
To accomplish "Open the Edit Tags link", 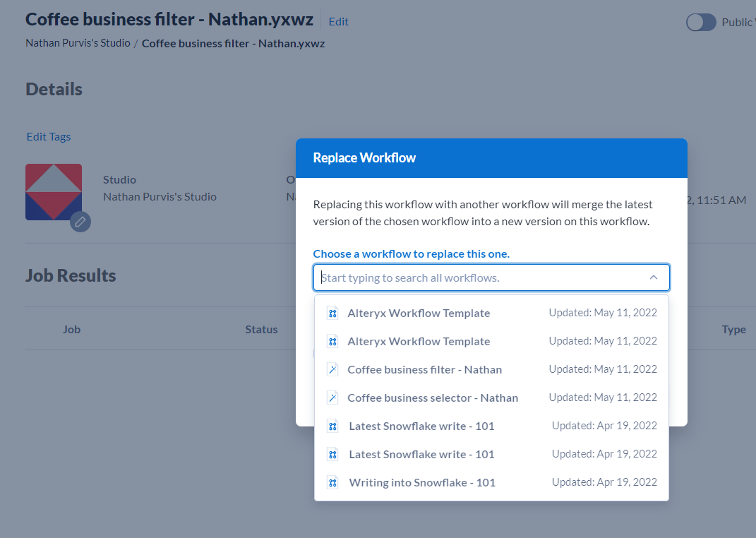I will 49,136.
